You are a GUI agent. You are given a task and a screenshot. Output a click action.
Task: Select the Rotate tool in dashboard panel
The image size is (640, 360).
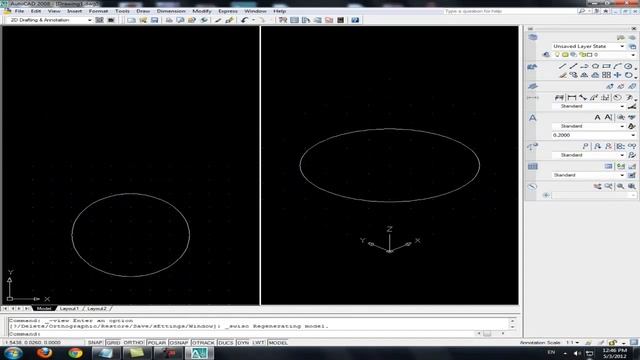[628, 75]
